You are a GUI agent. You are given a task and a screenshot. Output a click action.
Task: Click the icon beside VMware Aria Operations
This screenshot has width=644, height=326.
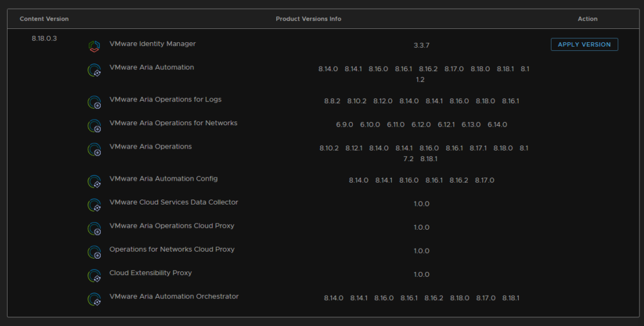(94, 149)
